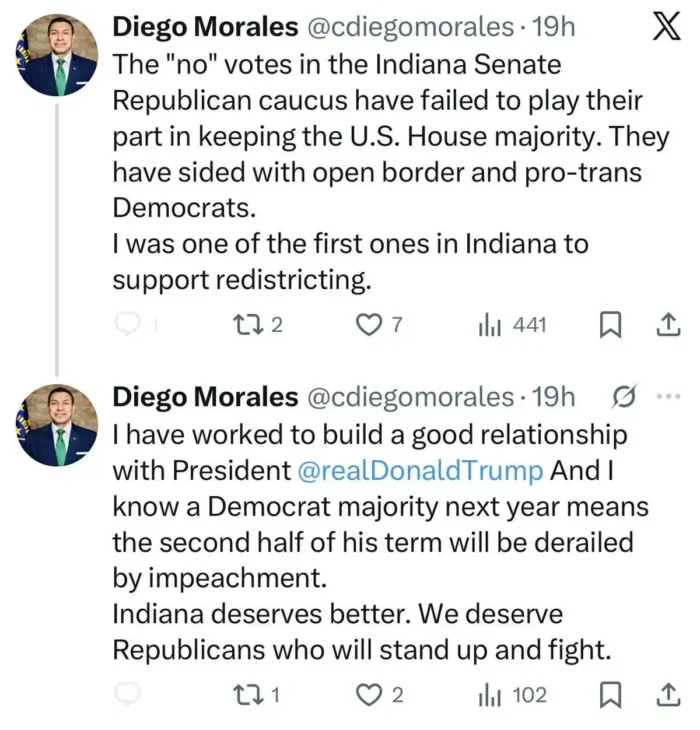Open the @realDonaldTrump mention link
Screen dimensions: 700x730
(420, 470)
